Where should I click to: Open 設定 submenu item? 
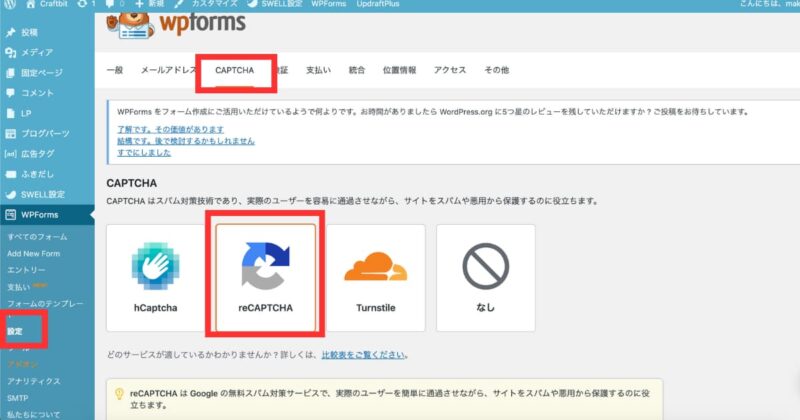15,332
